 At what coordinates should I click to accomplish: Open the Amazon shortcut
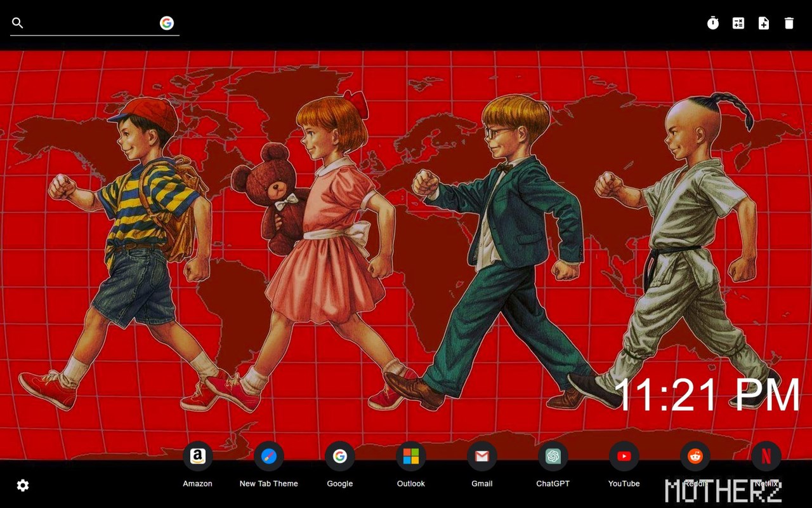tap(198, 457)
